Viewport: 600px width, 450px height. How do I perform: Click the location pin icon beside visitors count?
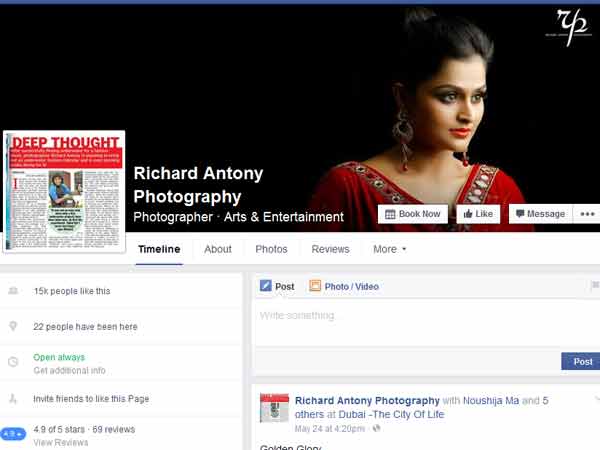(13, 326)
